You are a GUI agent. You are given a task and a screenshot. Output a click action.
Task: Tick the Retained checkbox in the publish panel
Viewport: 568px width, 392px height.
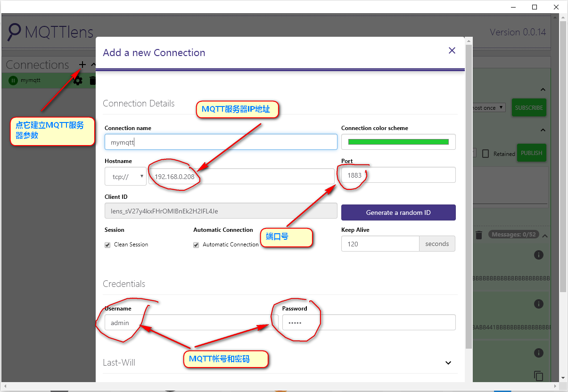486,154
